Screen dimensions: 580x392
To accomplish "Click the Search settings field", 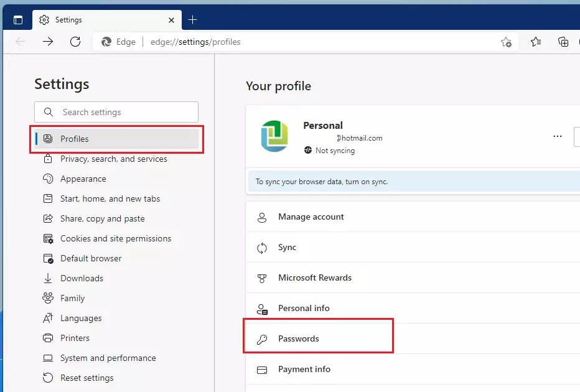I will 116,112.
